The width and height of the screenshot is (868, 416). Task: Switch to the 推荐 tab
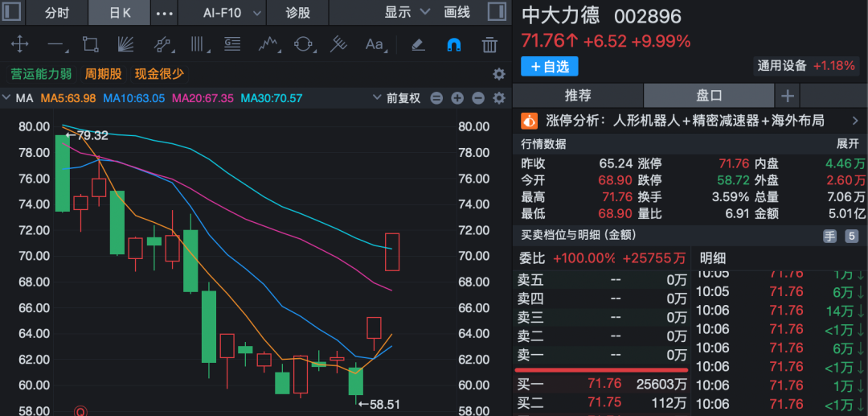click(578, 95)
